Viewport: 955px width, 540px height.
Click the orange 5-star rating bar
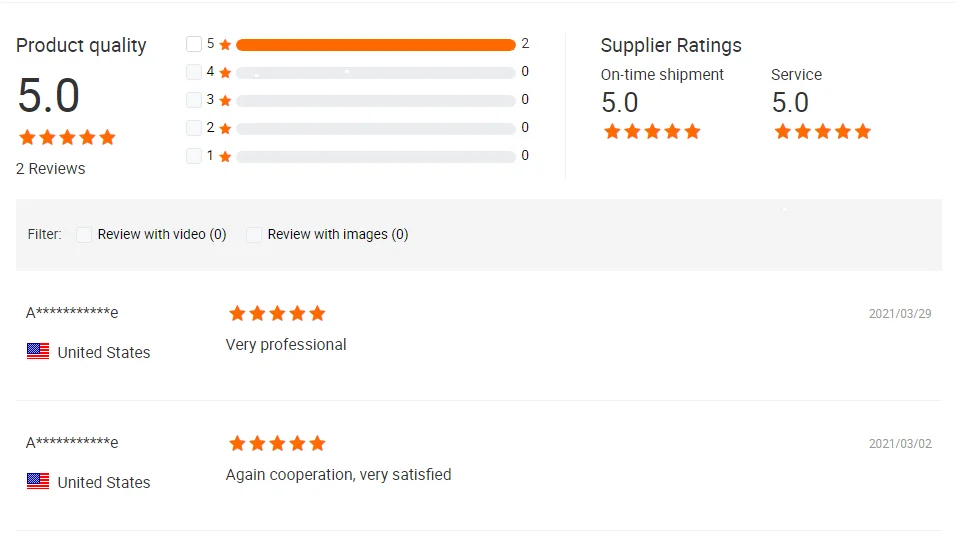click(375, 45)
